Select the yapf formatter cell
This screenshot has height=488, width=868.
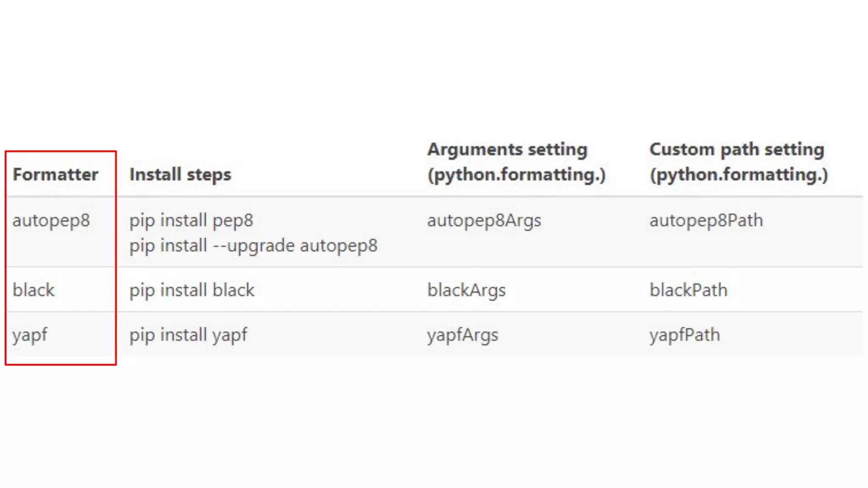pyautogui.click(x=30, y=335)
